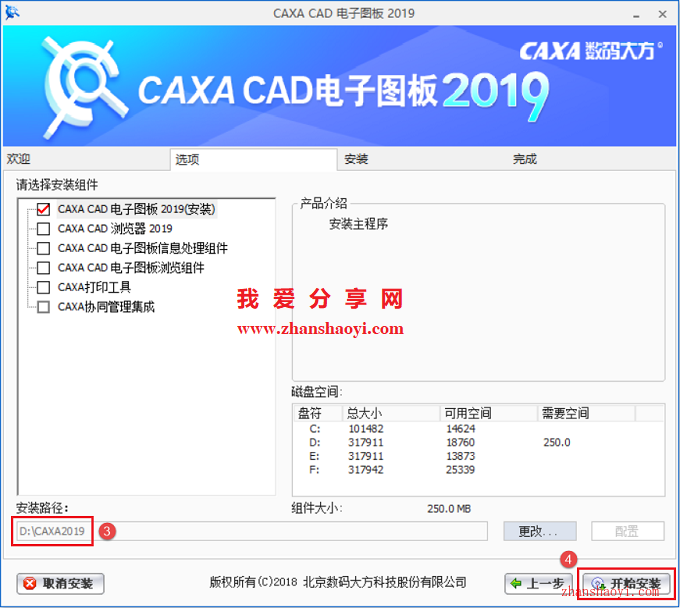
Task: Tick the CAXA协同管理集成 checkbox
Action: click(43, 307)
